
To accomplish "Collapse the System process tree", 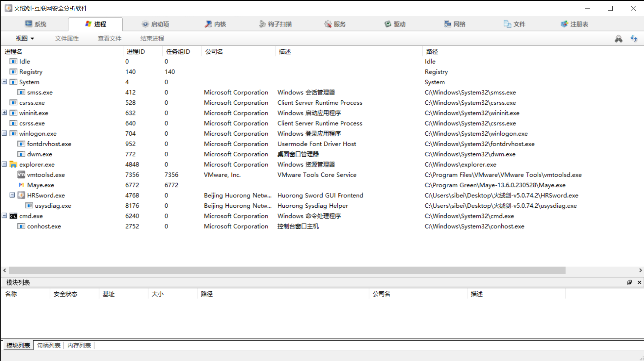I will [x=5, y=82].
